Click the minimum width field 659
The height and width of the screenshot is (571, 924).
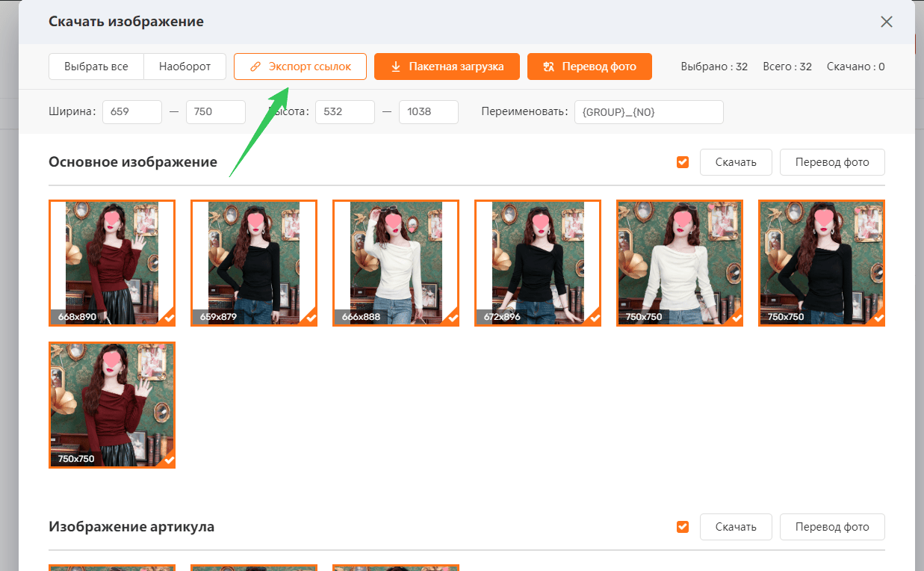click(132, 112)
